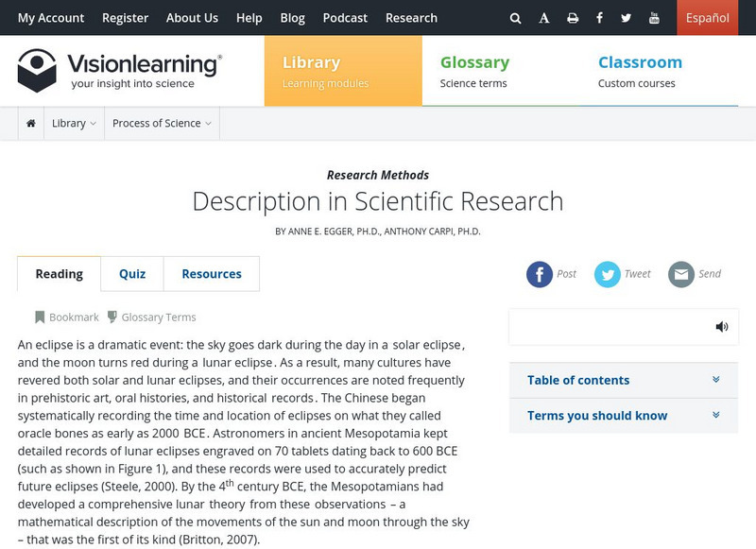The image size is (756, 549).
Task: Click the font size 'A' icon
Action: 544,17
